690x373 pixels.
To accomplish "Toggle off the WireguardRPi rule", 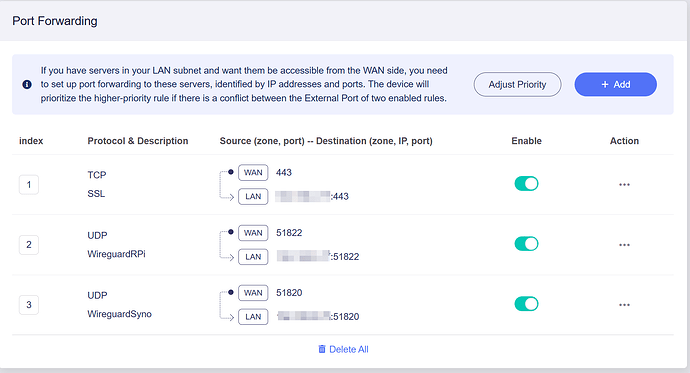I will pyautogui.click(x=526, y=244).
